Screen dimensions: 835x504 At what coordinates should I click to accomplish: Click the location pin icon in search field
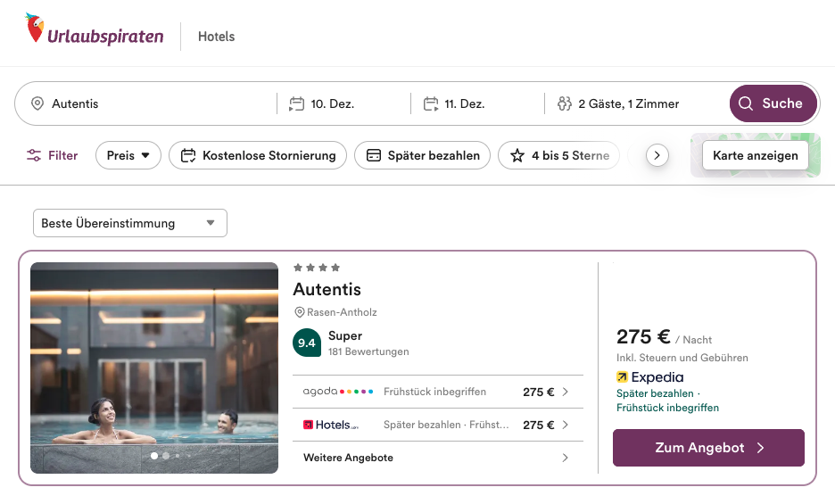(x=37, y=103)
